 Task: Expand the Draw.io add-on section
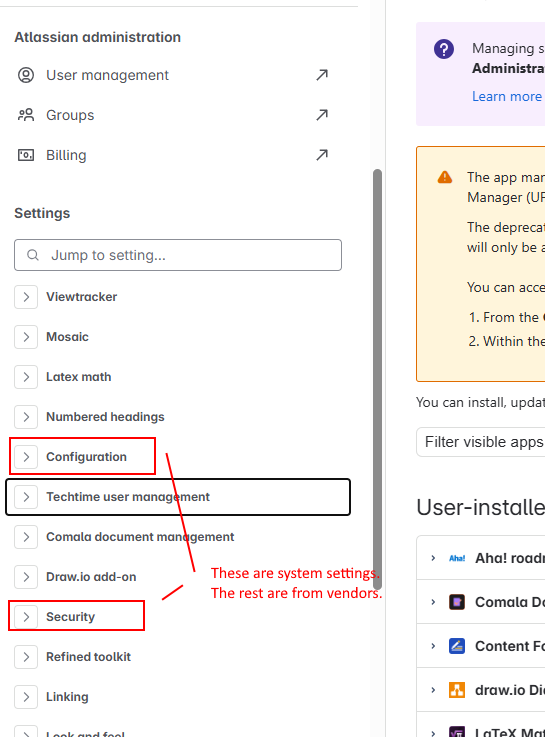pos(26,577)
